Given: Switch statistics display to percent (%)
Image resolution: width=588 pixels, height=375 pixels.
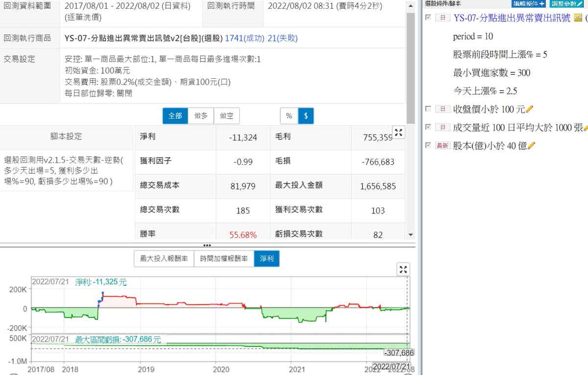Looking at the screenshot, I should point(289,116).
